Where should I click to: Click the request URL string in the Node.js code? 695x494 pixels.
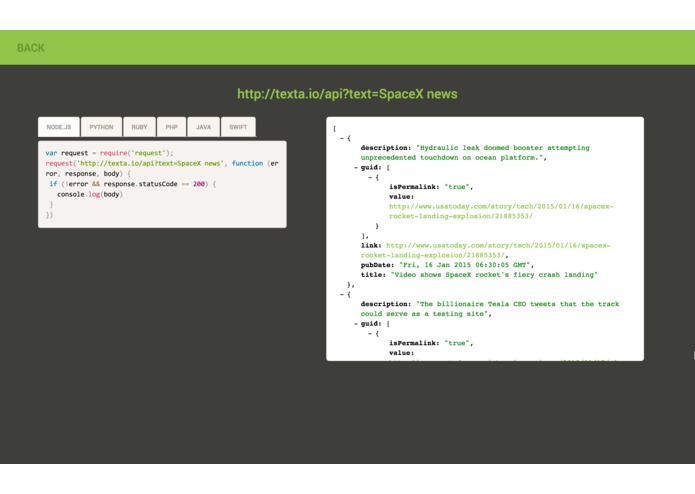click(149, 163)
